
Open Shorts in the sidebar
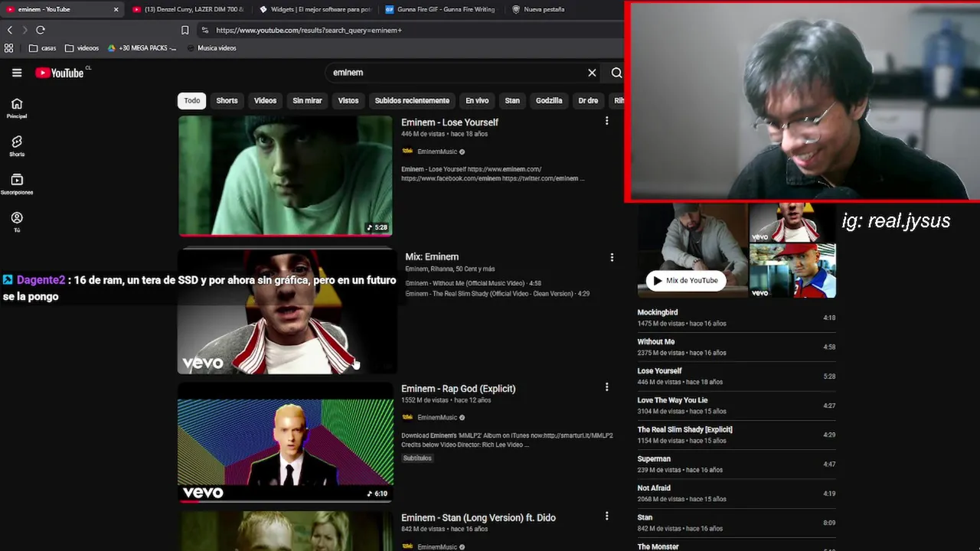click(x=17, y=146)
